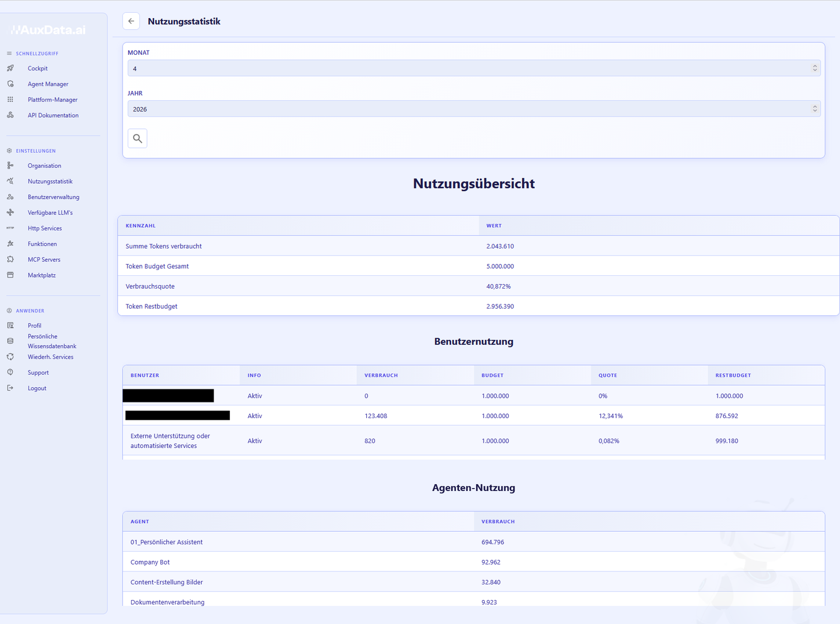Click the fx icon for Funktionen
Screen dimensions: 840x624
tap(10, 244)
